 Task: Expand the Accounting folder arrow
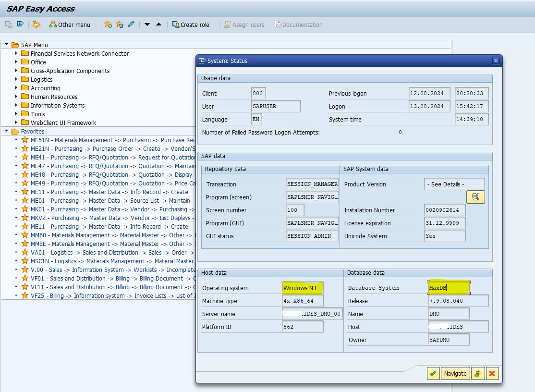click(x=16, y=88)
